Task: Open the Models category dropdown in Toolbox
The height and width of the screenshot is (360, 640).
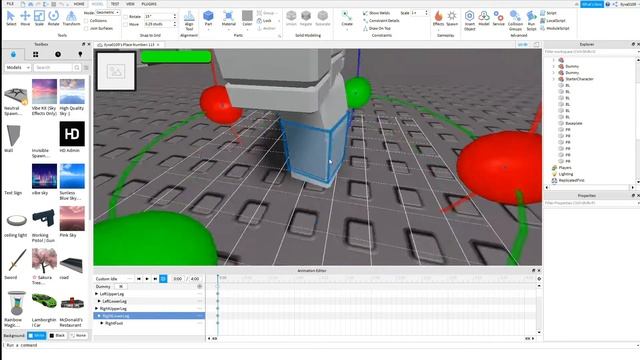Action: (x=18, y=67)
